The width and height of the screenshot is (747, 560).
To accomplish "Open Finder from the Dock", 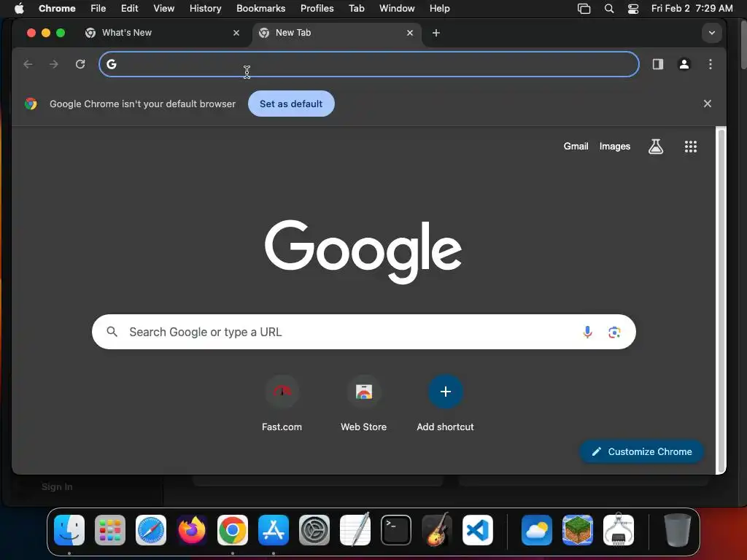I will (x=69, y=530).
